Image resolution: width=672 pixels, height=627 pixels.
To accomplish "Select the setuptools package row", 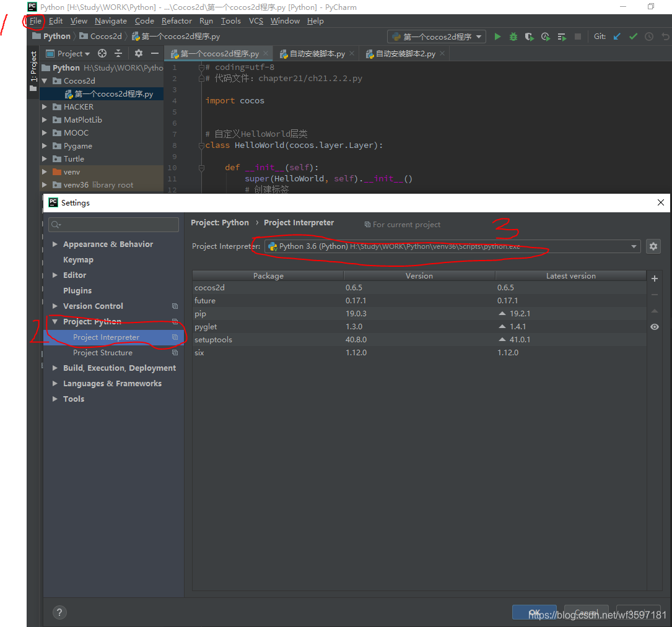I will [x=419, y=340].
